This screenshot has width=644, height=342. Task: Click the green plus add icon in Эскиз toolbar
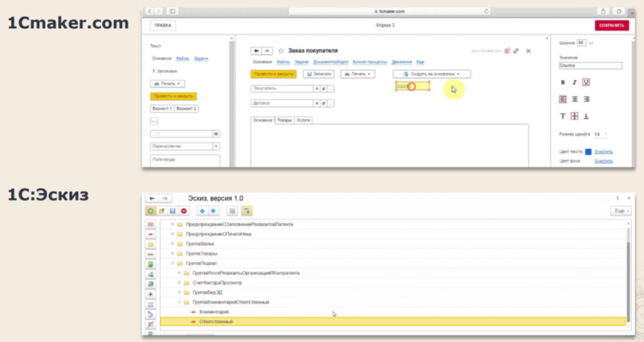(x=151, y=211)
